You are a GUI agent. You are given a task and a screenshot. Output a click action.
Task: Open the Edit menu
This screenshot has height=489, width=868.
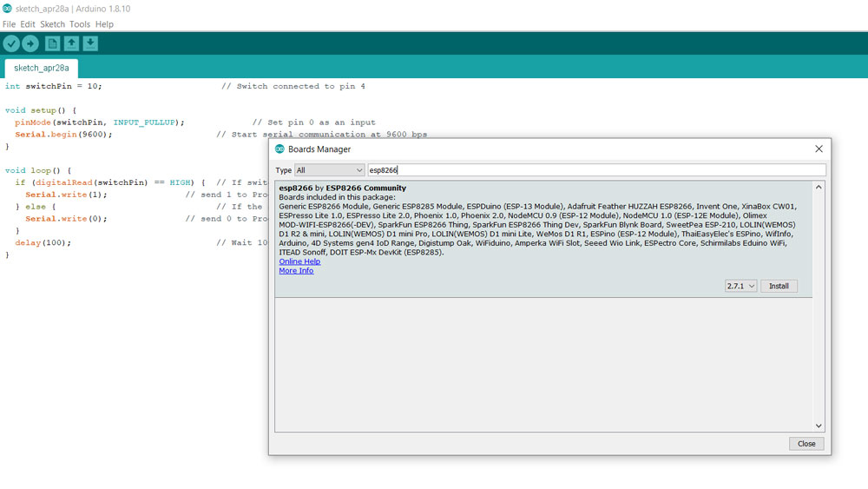(28, 24)
